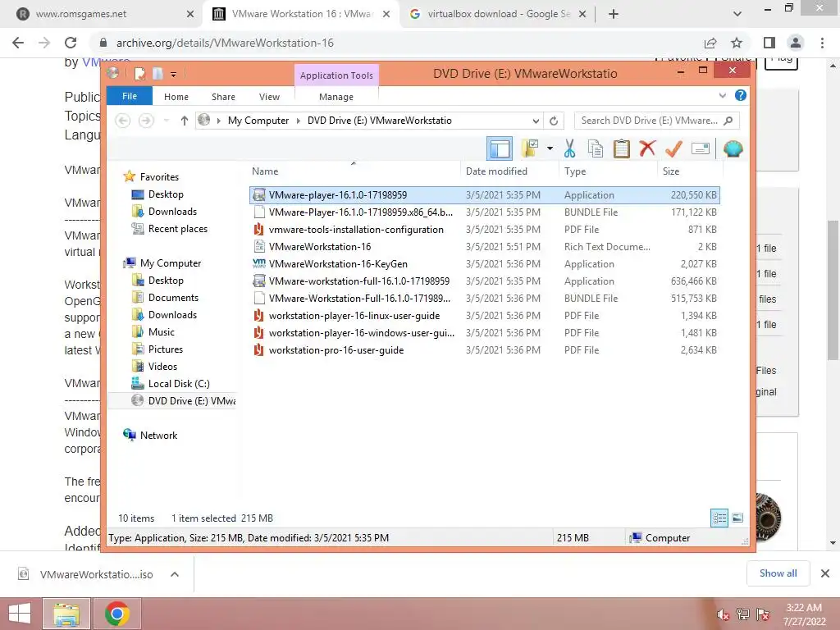Click Properties icon in quick access toolbar
The width and height of the screenshot is (840, 630).
139,73
